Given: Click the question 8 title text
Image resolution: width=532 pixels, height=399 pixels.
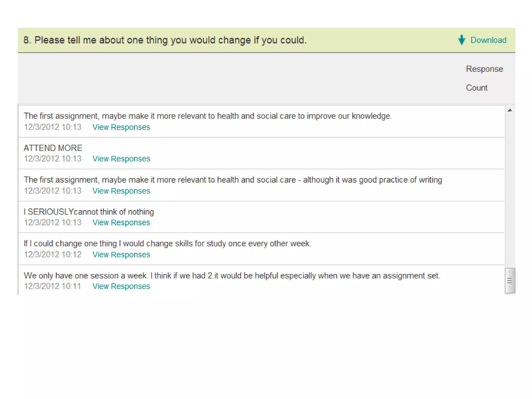Looking at the screenshot, I should [165, 40].
